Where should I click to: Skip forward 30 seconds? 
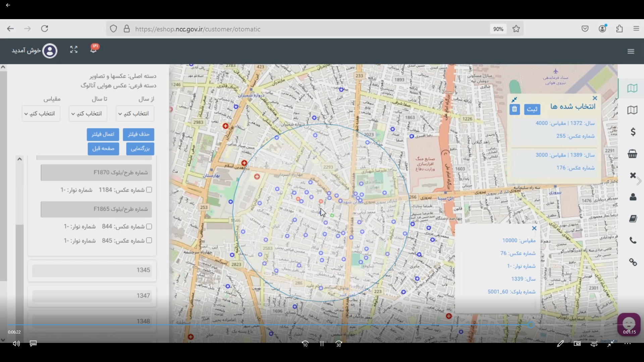coord(339,344)
